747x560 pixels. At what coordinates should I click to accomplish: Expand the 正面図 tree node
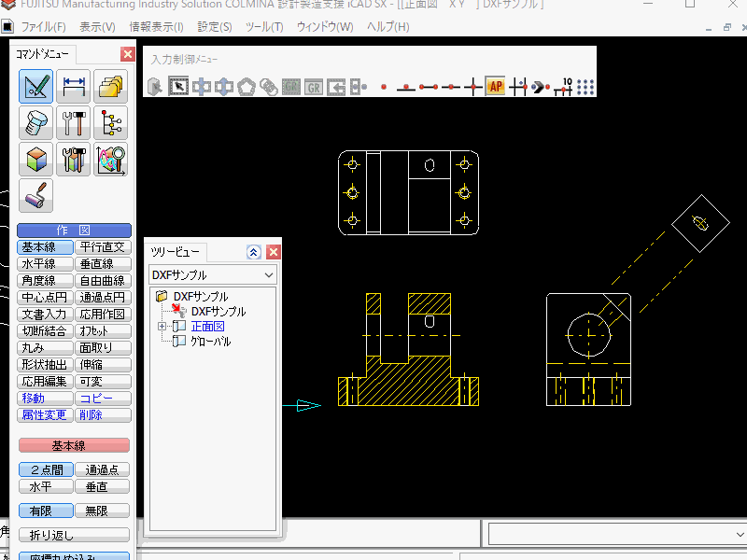(162, 327)
